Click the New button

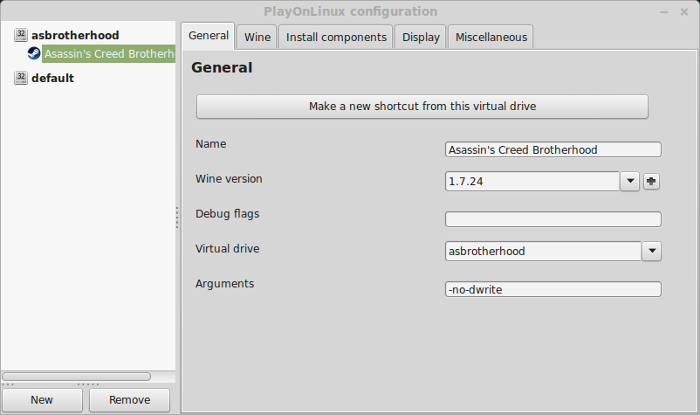point(42,400)
